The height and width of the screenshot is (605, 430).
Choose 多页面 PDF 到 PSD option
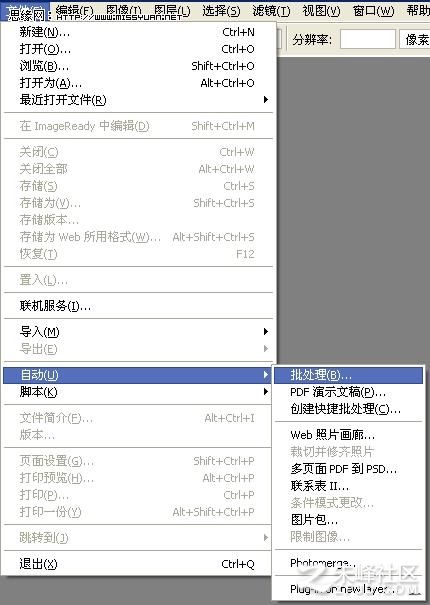(x=348, y=469)
